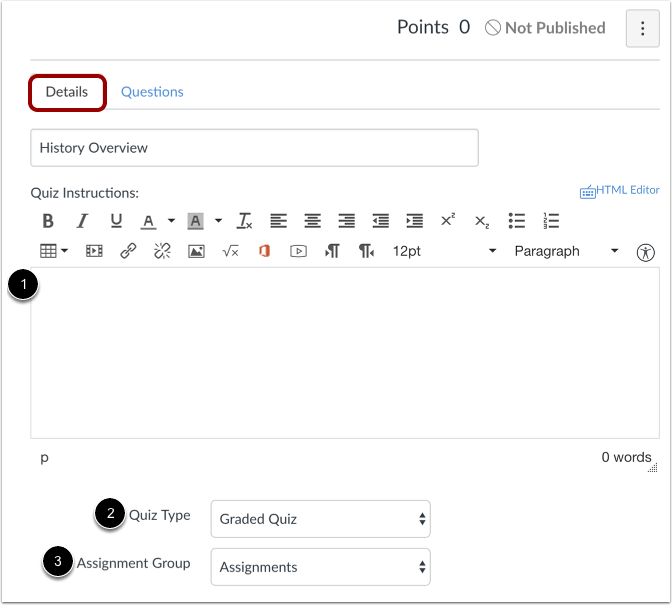Viewport: 672px width, 605px height.
Task: Open the Assignments group dropdown
Action: tap(321, 567)
